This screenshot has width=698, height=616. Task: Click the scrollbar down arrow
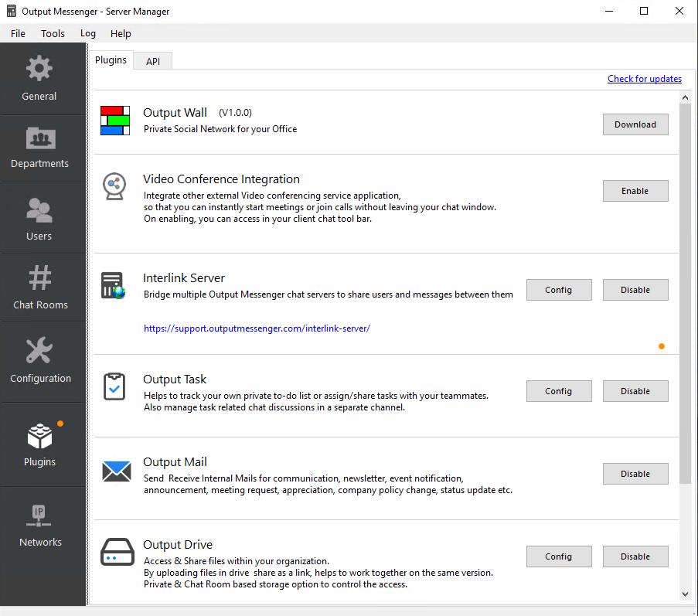[x=685, y=594]
